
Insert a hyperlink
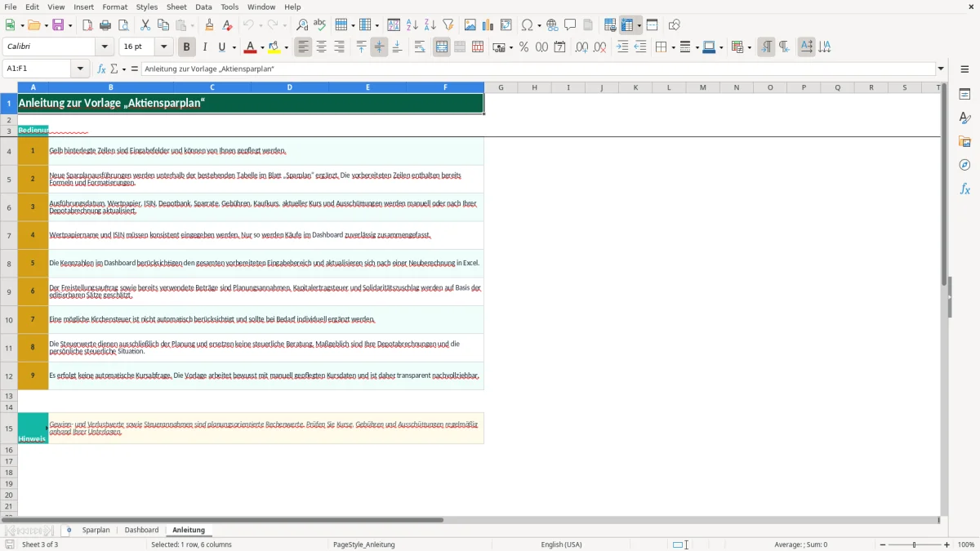(552, 25)
